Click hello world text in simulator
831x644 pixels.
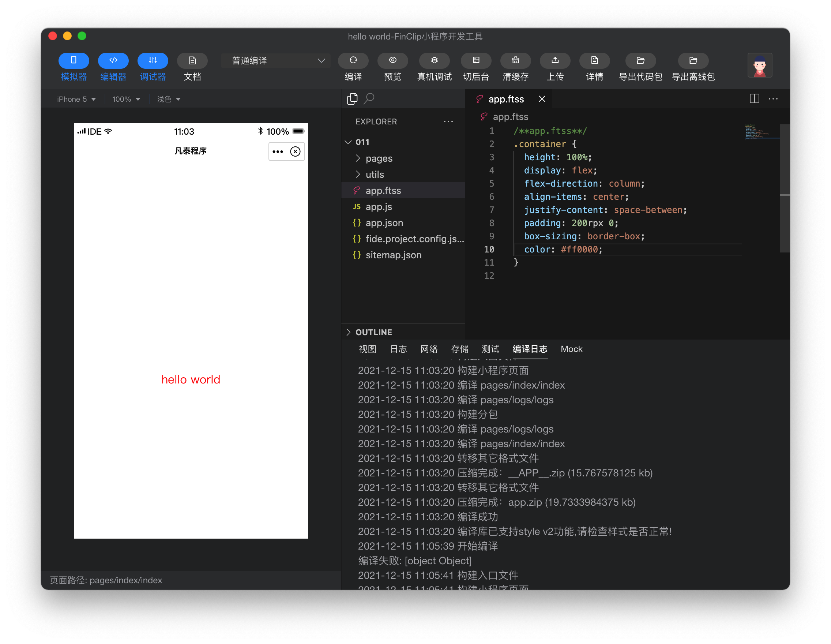[x=191, y=380]
